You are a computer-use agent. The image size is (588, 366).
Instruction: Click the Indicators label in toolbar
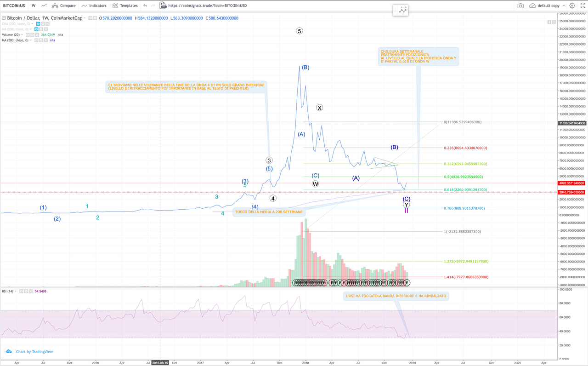tap(98, 6)
